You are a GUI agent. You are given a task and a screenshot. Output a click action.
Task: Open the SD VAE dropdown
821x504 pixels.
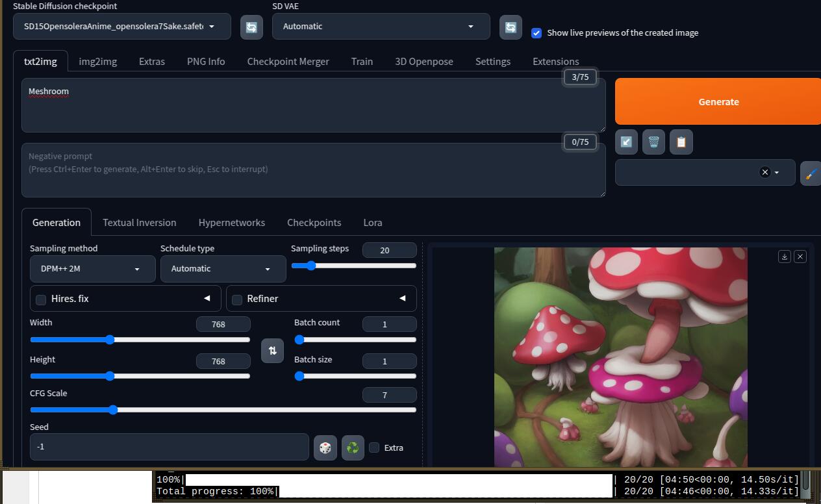tap(381, 27)
